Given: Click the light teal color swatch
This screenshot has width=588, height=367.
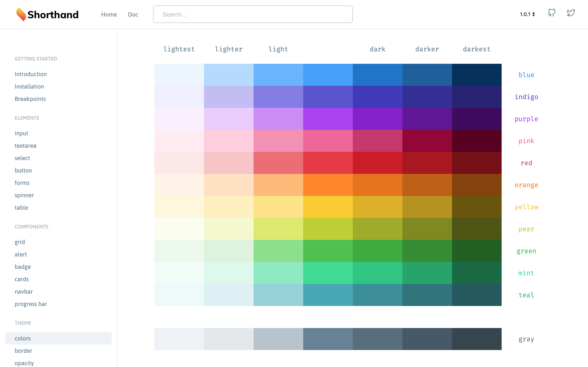Looking at the screenshot, I should 278,295.
